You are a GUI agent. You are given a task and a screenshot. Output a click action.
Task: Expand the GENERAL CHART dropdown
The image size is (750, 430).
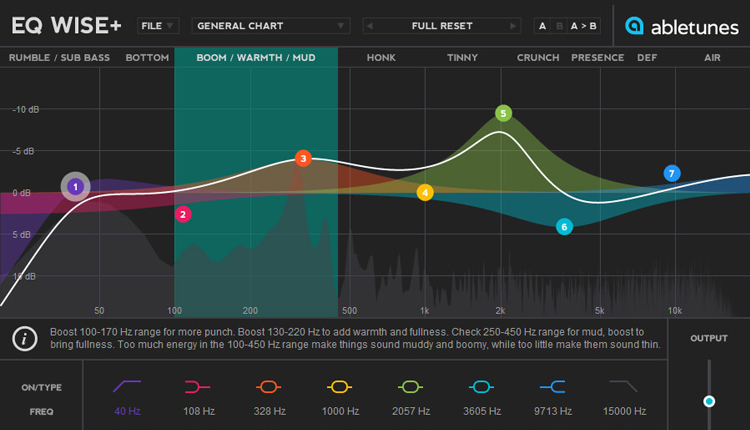pyautogui.click(x=270, y=26)
